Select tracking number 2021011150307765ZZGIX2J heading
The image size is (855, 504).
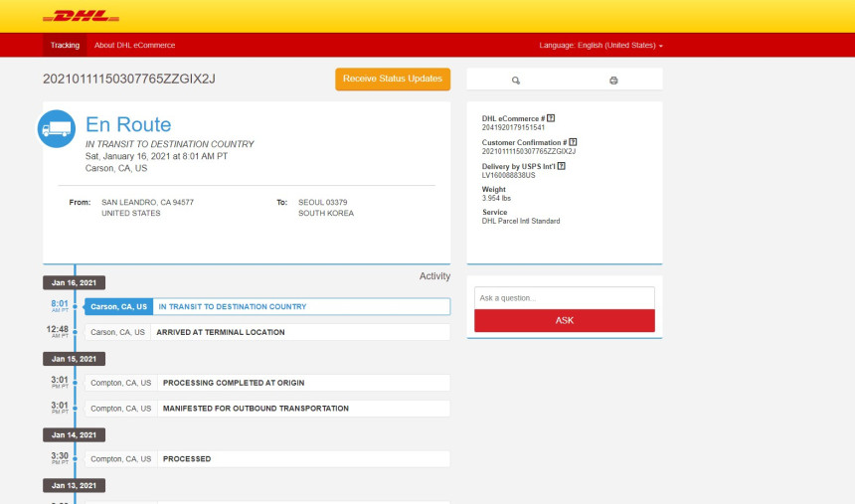(129, 80)
